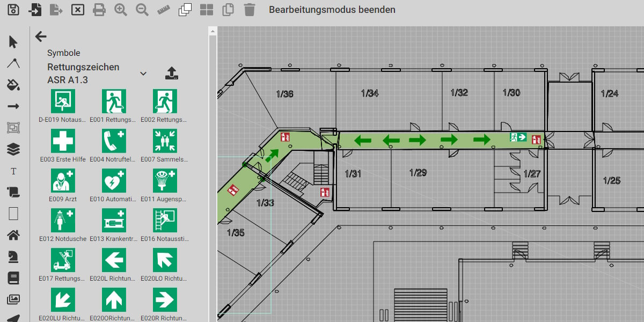The image size is (644, 322).
Task: Zoom out with the magnifier minus icon
Action: [x=142, y=10]
